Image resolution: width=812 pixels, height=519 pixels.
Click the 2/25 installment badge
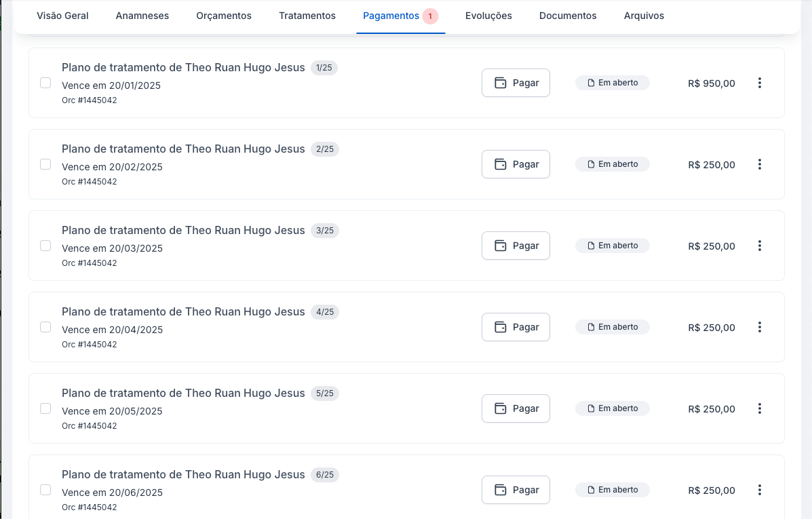(x=325, y=149)
